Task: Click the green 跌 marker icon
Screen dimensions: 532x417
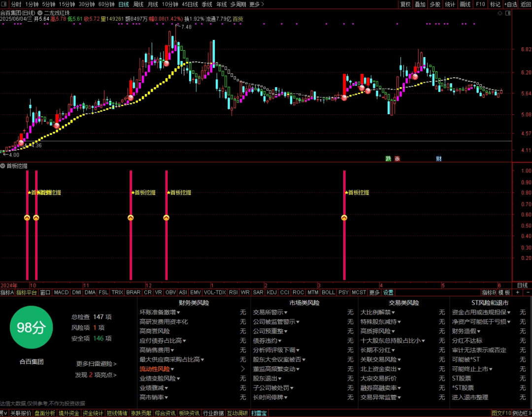Action: (x=388, y=159)
